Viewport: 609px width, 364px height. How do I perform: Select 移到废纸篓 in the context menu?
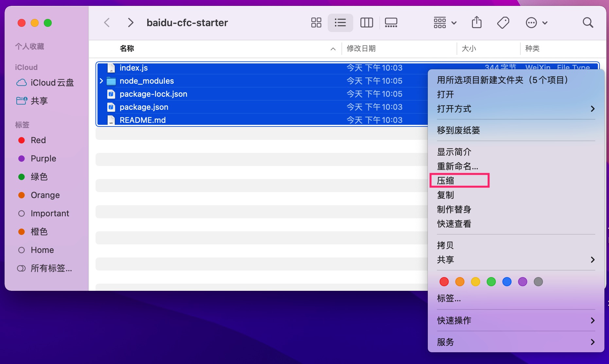pyautogui.click(x=458, y=130)
